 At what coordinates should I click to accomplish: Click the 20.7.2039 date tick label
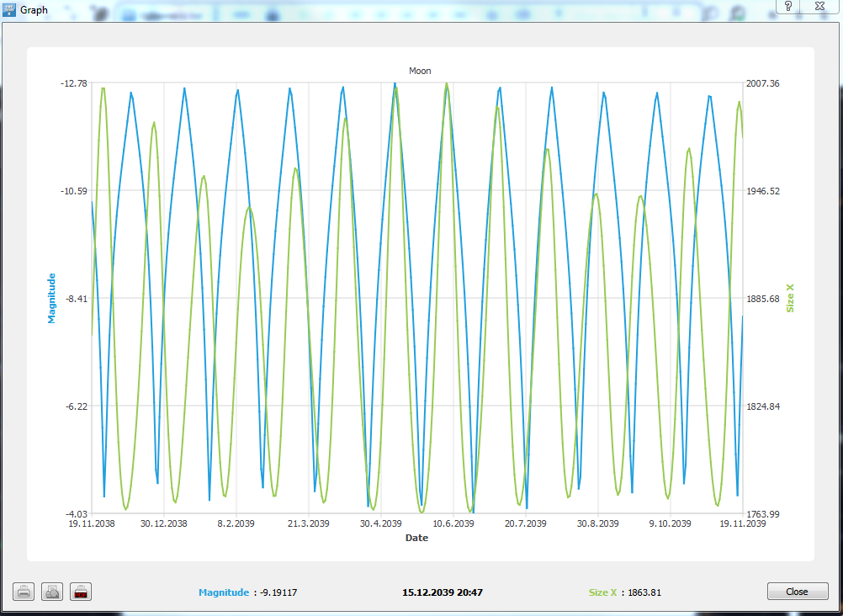click(x=525, y=524)
